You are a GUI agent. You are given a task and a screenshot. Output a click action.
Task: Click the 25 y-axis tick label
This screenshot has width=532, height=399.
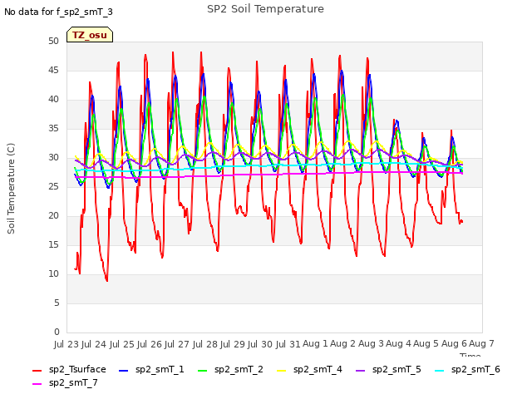53,186
